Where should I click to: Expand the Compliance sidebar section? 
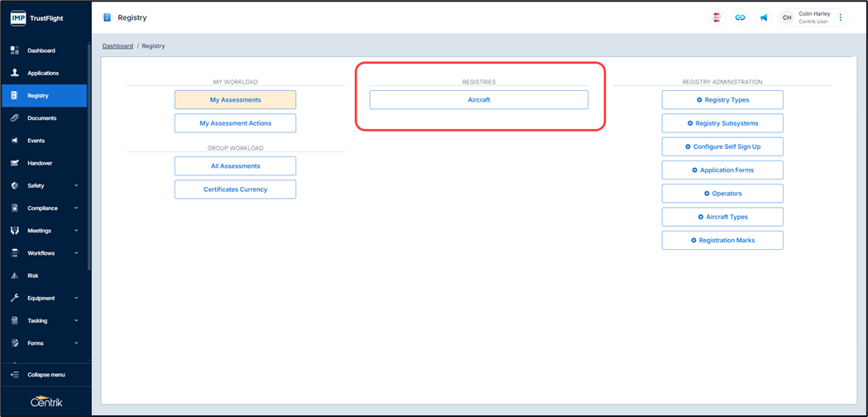coord(76,208)
